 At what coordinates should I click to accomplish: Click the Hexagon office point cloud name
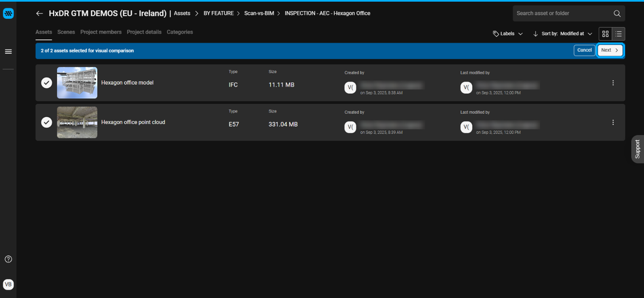133,122
